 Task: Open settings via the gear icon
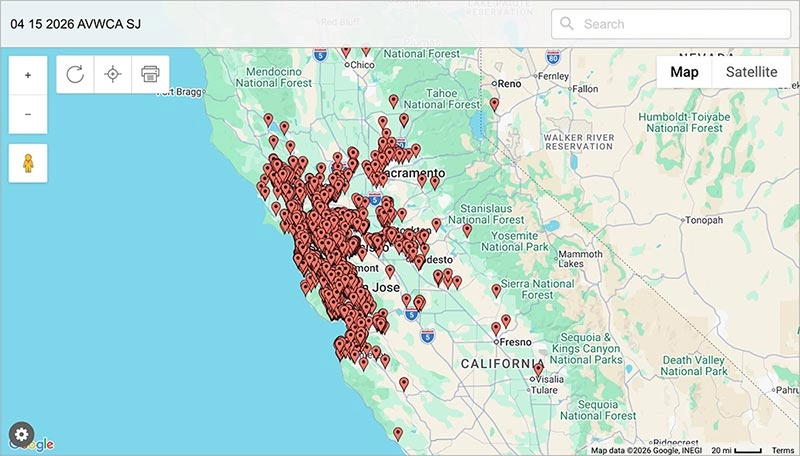pyautogui.click(x=21, y=435)
